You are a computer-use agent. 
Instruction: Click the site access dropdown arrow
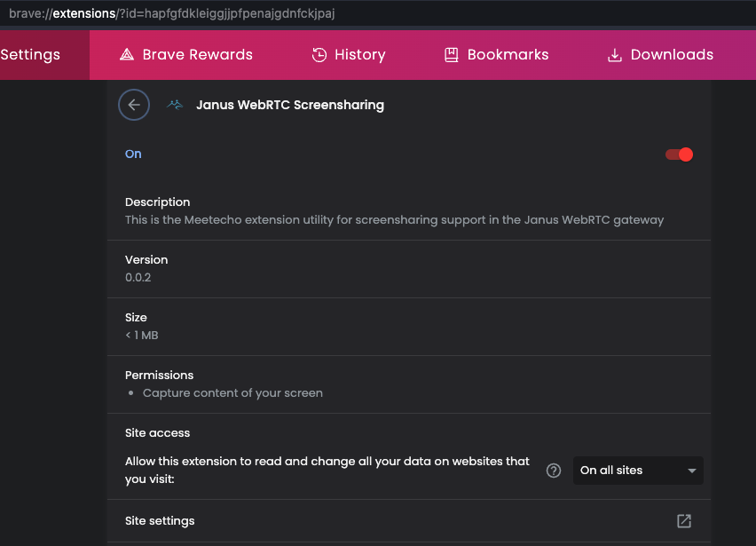point(692,471)
